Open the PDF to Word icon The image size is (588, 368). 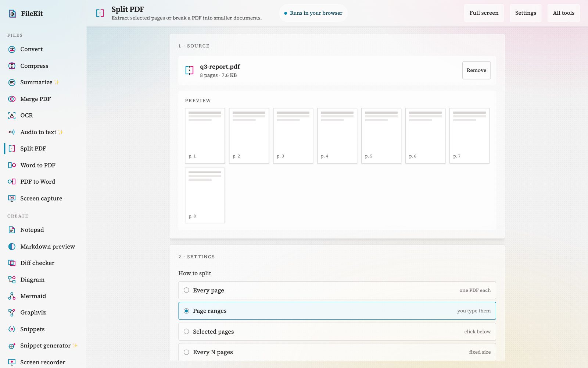coord(12,182)
